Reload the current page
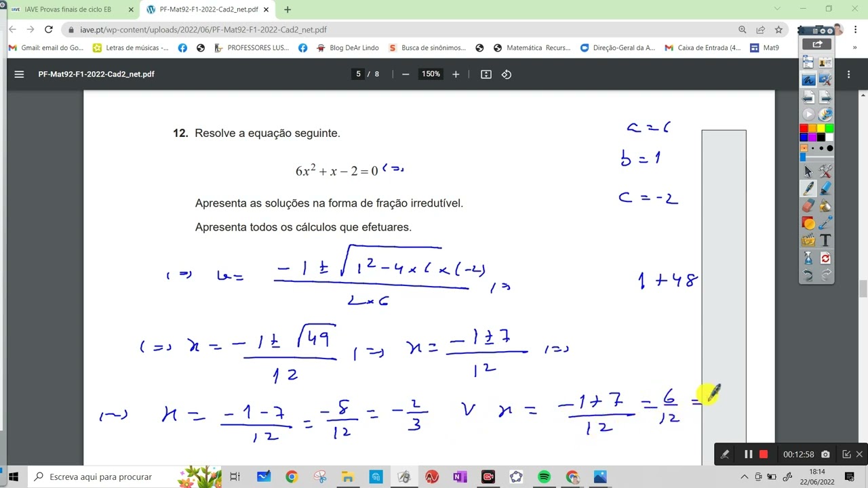868x488 pixels. click(49, 30)
